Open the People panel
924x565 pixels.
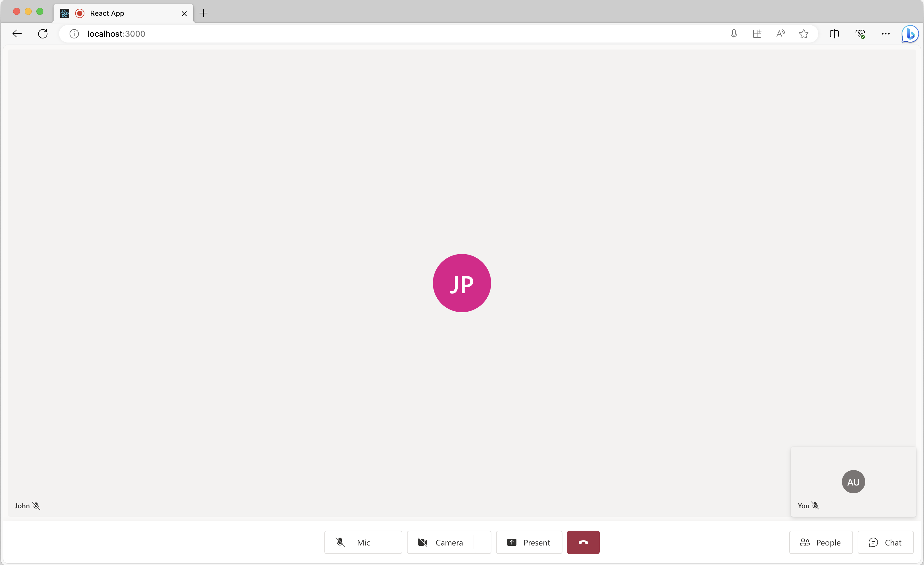tap(821, 543)
